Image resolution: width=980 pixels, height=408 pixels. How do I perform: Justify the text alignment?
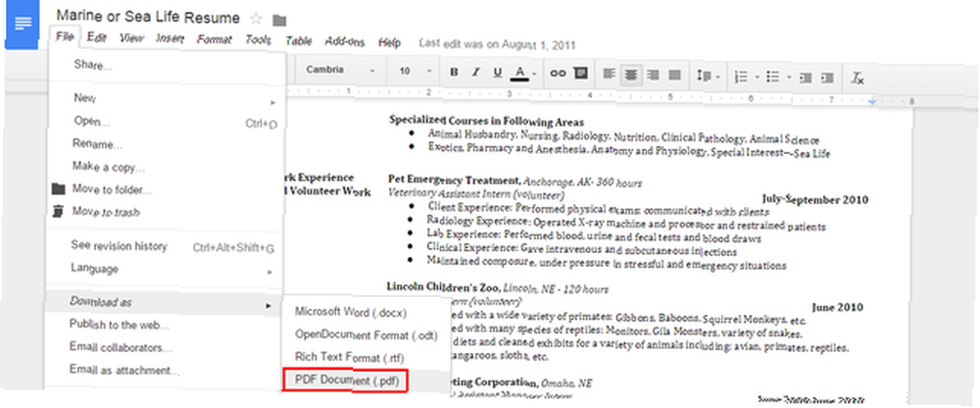[675, 76]
